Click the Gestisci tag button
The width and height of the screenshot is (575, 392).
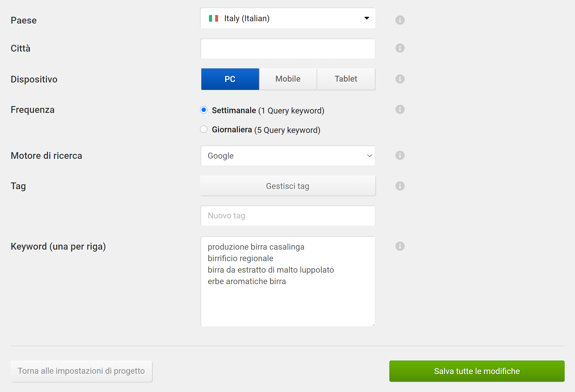click(288, 186)
